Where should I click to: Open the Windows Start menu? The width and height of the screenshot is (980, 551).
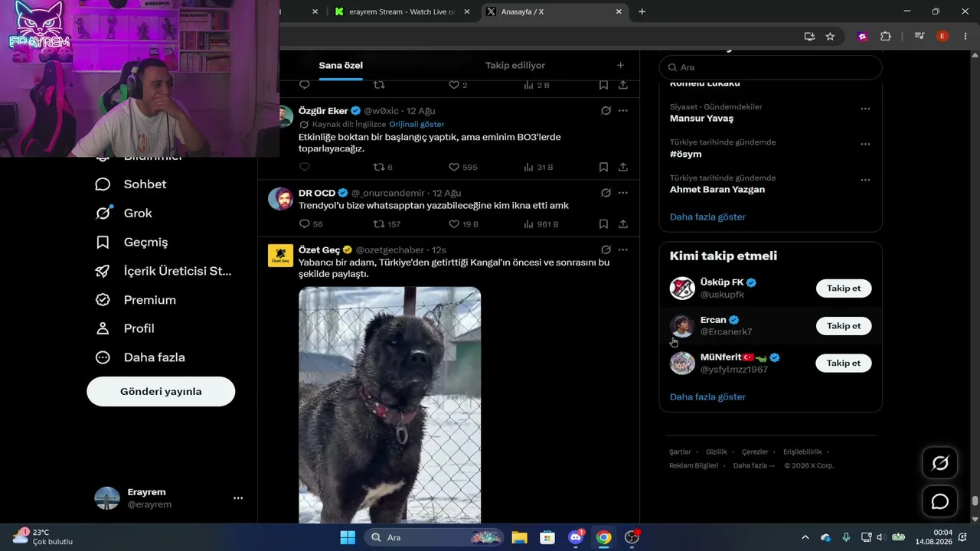[x=348, y=537]
